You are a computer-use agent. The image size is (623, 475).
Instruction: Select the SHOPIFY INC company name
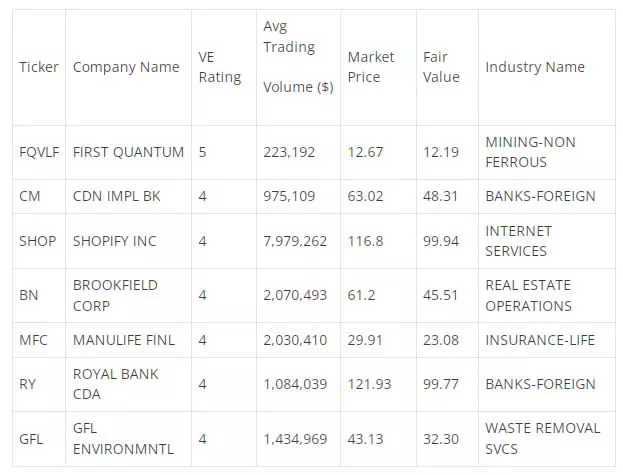[x=115, y=241]
